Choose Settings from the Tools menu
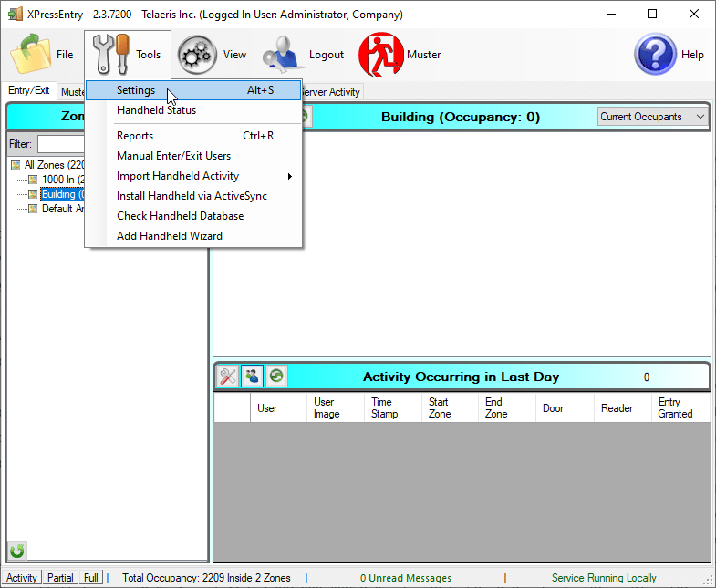This screenshot has width=716, height=588. (x=193, y=90)
